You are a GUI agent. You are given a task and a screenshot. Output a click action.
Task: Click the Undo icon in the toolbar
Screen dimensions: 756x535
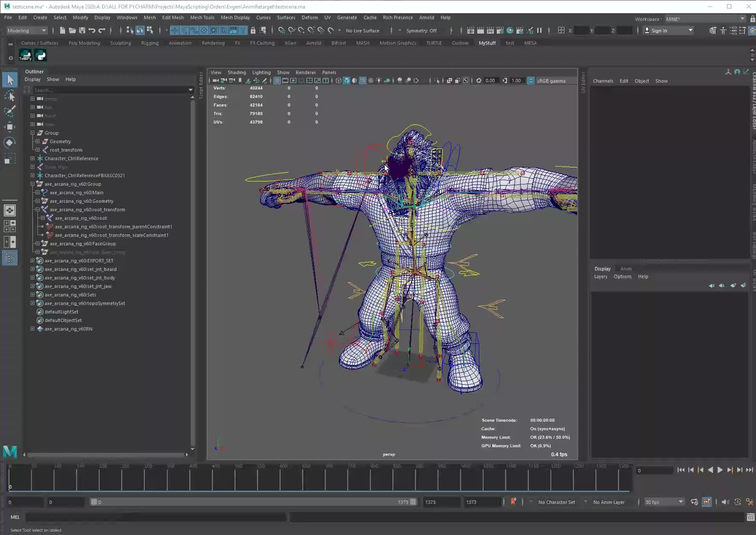point(92,30)
